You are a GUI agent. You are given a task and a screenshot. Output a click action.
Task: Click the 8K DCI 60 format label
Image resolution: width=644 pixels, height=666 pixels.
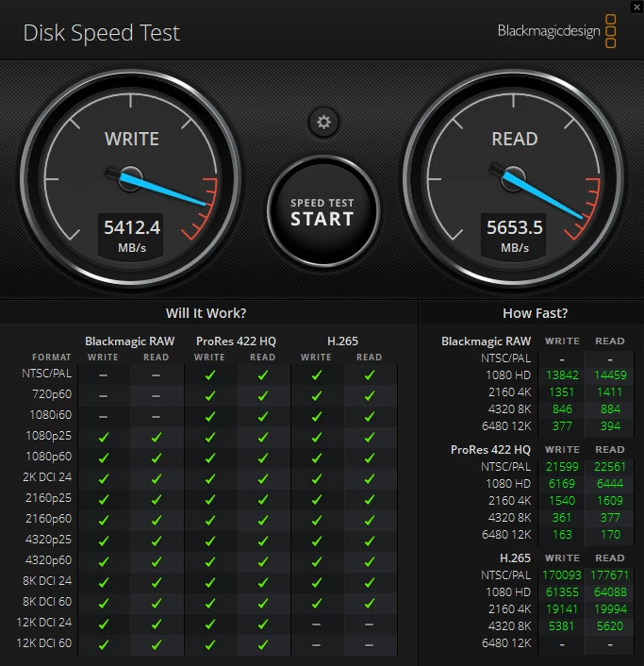47,602
